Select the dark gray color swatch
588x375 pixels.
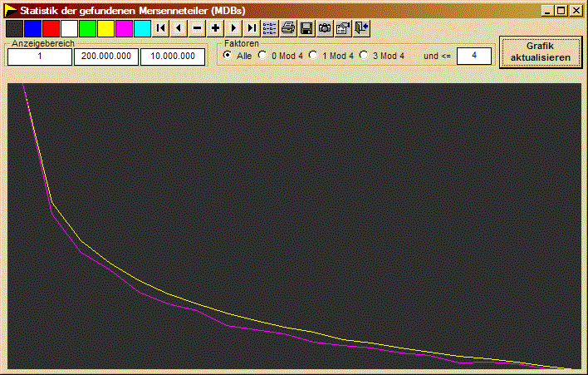click(14, 28)
